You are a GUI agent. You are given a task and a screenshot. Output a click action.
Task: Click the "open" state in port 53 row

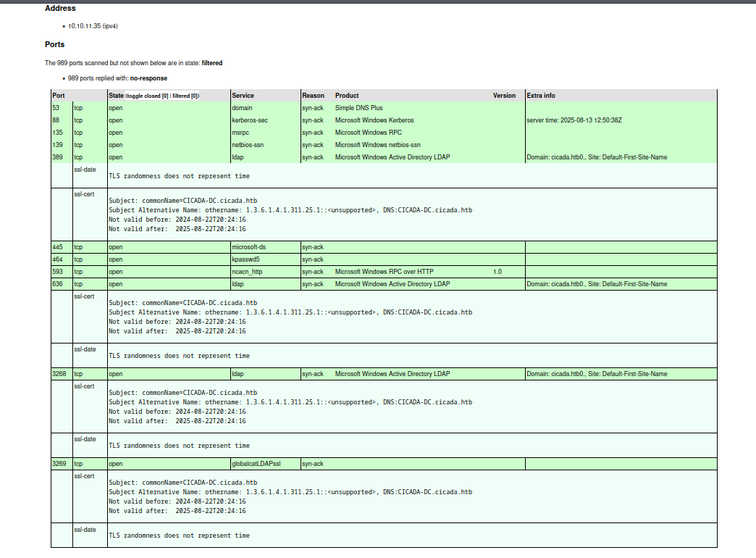(116, 108)
